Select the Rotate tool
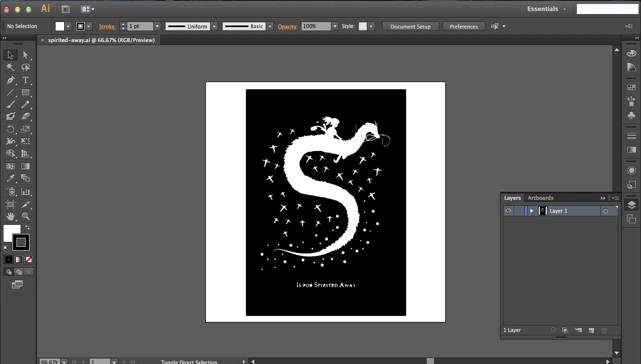This screenshot has width=641, height=364. tap(11, 129)
